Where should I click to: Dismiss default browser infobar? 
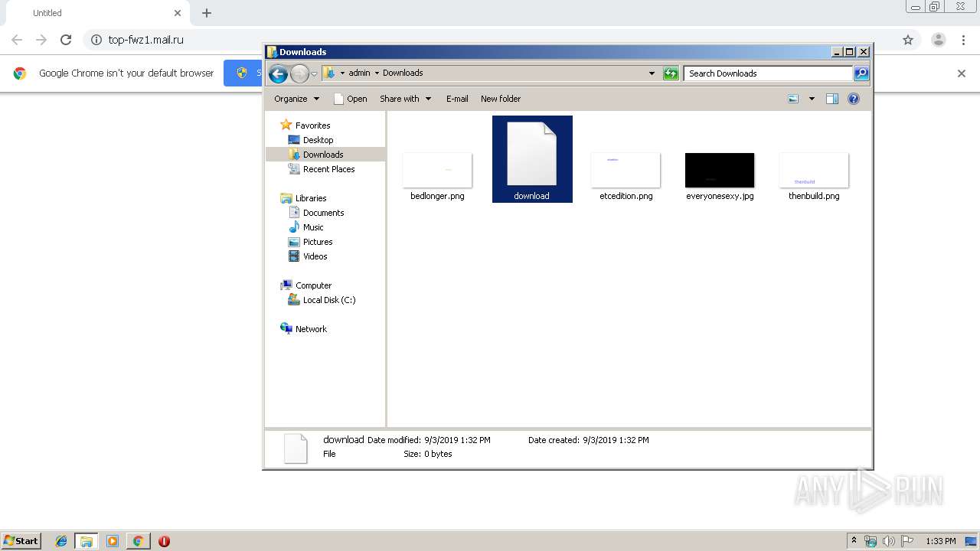962,73
